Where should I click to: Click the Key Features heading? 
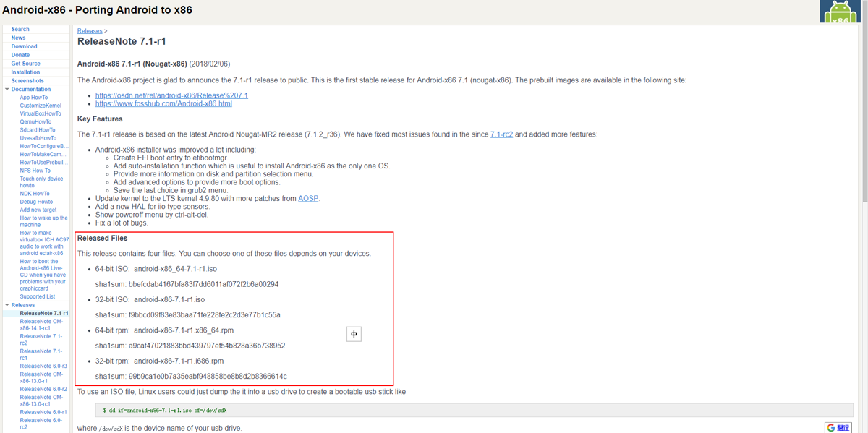[100, 119]
